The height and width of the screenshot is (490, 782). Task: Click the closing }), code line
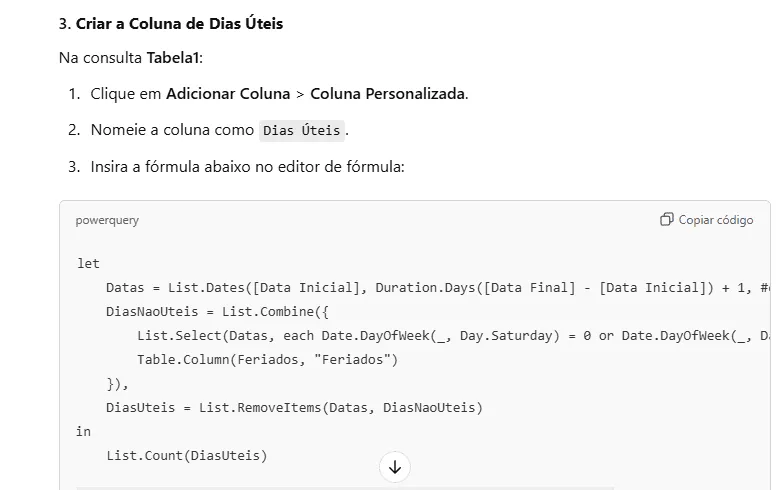(117, 383)
